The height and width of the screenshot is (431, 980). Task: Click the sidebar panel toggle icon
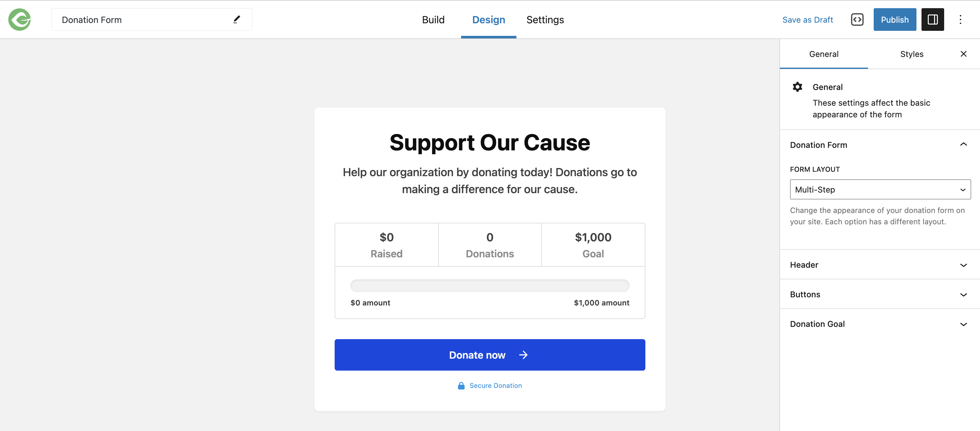click(933, 20)
